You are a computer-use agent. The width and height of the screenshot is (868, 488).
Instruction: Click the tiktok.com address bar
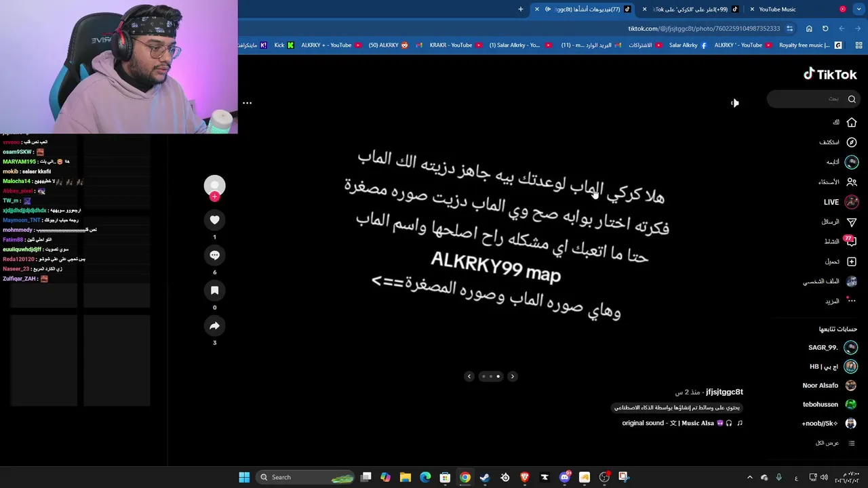pyautogui.click(x=704, y=28)
